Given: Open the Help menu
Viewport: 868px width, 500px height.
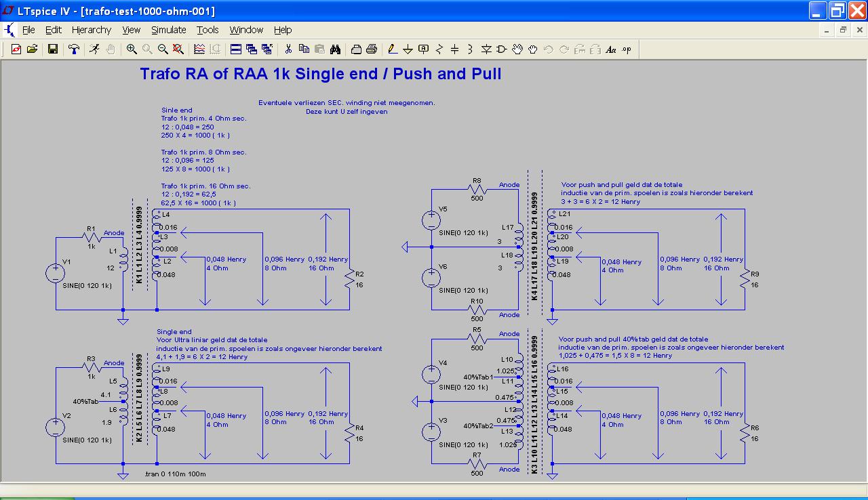Looking at the screenshot, I should 283,30.
